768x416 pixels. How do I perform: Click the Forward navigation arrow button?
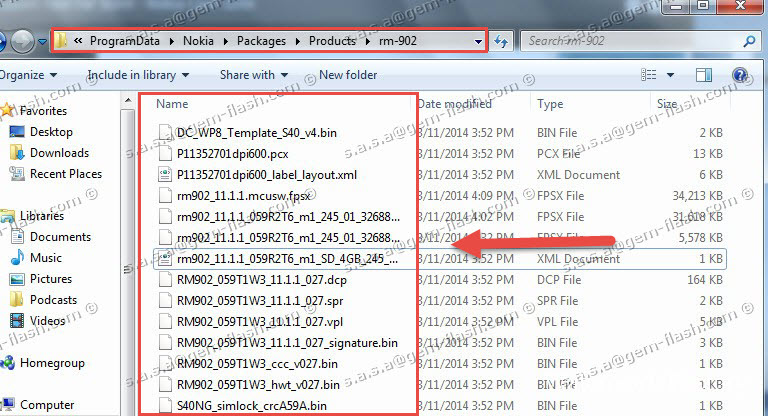[x=23, y=42]
